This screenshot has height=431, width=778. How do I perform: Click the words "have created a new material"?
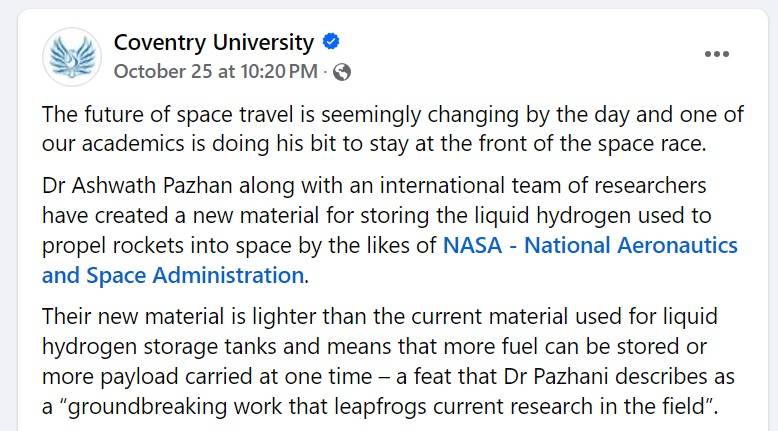tap(167, 216)
